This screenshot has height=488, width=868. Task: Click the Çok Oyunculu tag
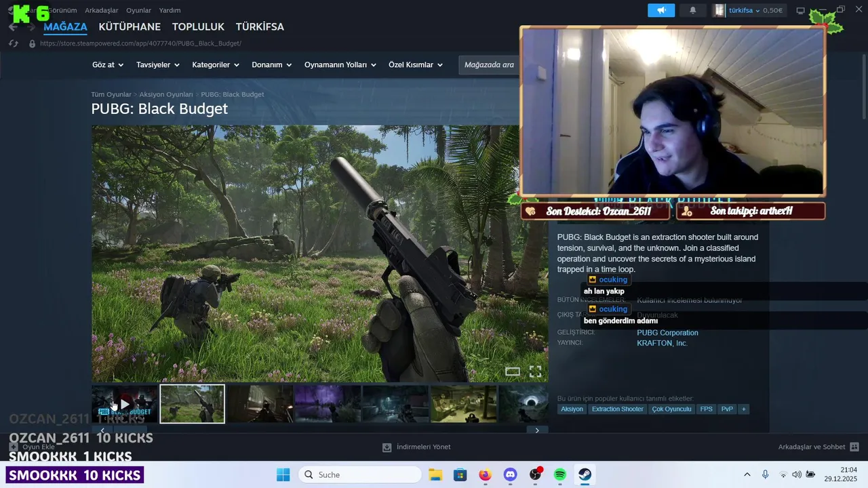671,409
